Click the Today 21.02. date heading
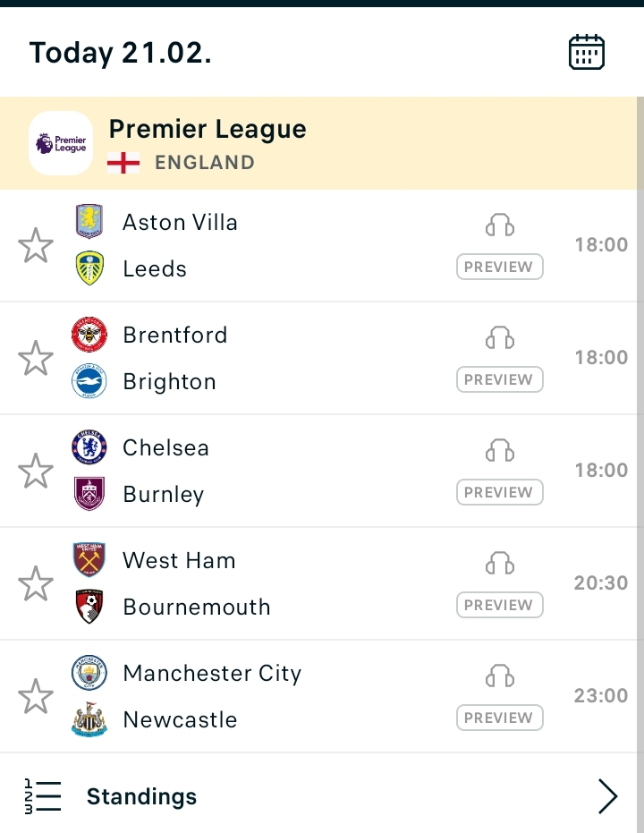This screenshot has height=833, width=644. pos(121,53)
